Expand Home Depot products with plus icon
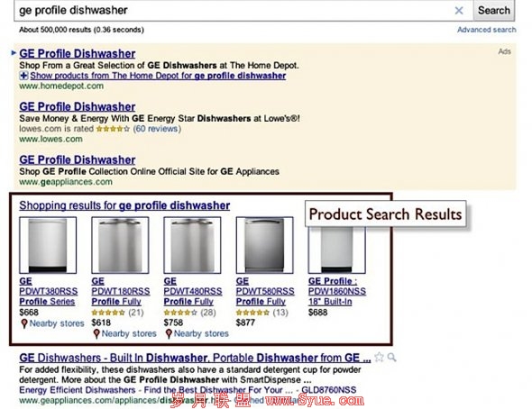Screen dimensions: 532x409 pyautogui.click(x=23, y=76)
